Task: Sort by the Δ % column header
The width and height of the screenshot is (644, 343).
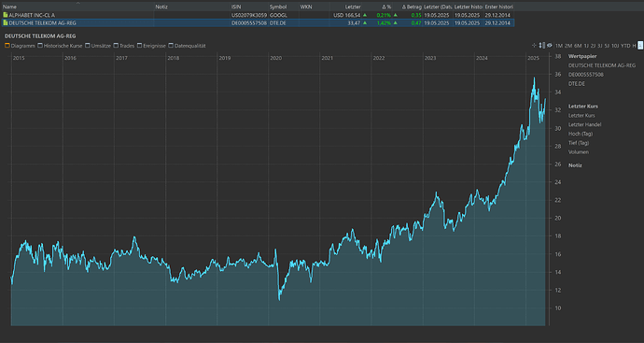Action: click(386, 7)
